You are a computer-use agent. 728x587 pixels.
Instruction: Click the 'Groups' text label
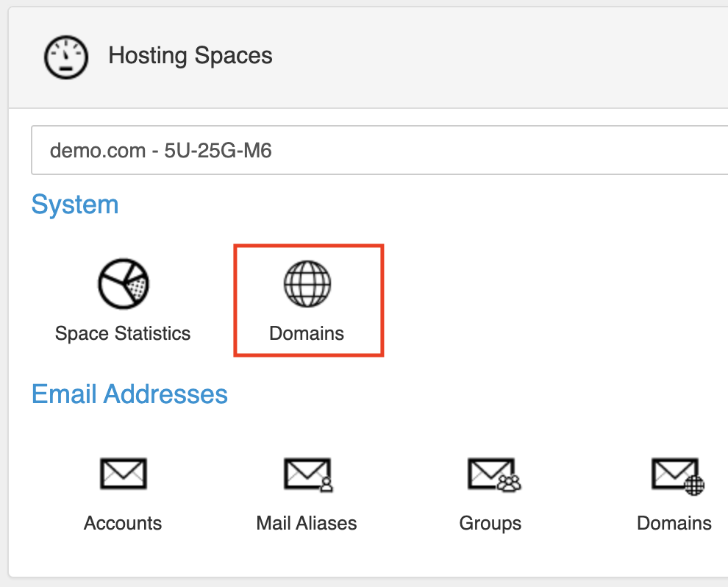(490, 523)
